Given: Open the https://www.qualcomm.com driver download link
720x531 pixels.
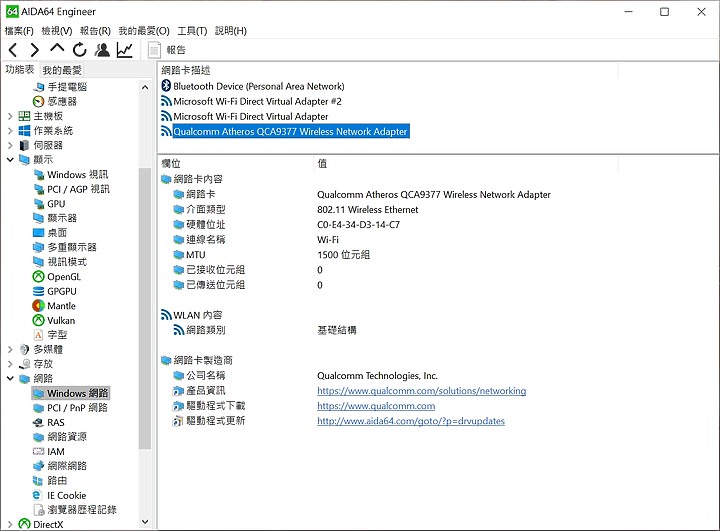Looking at the screenshot, I should click(376, 406).
